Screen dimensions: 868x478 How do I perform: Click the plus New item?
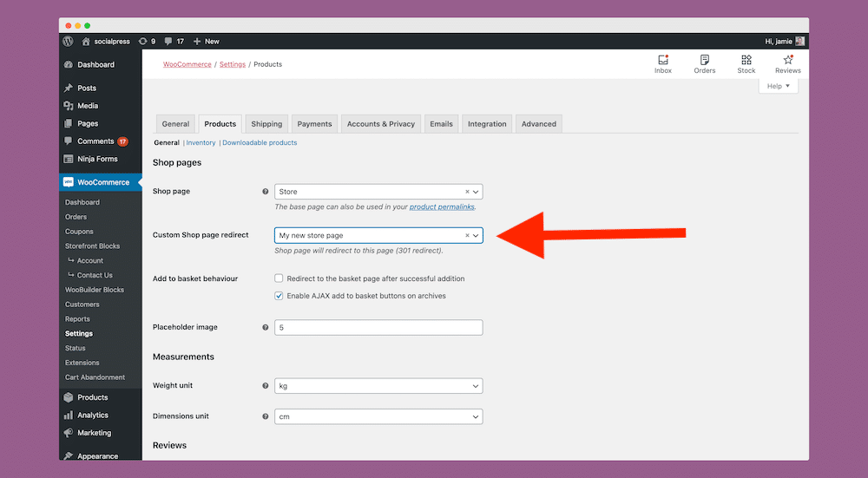tap(206, 42)
